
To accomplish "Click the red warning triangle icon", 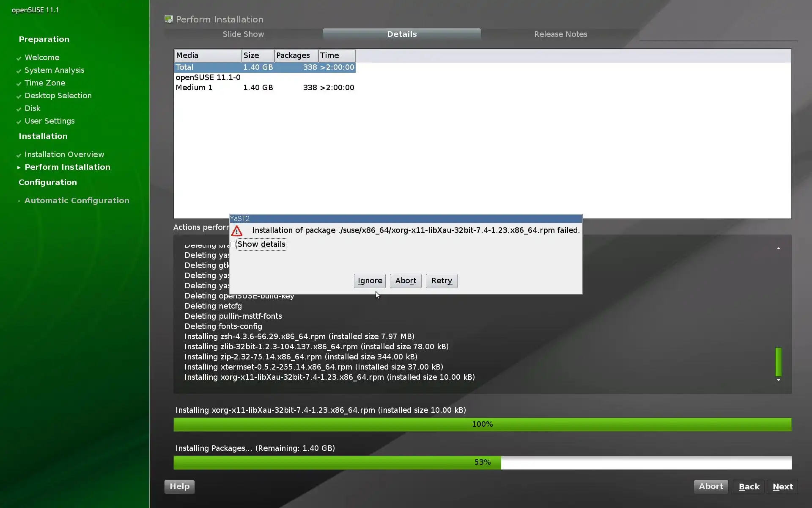I will pos(237,231).
